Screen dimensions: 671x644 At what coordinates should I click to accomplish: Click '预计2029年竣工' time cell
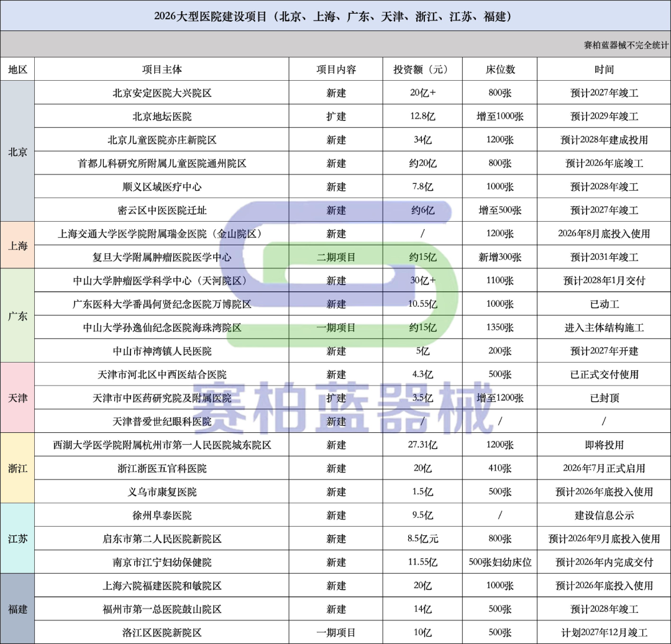click(604, 116)
